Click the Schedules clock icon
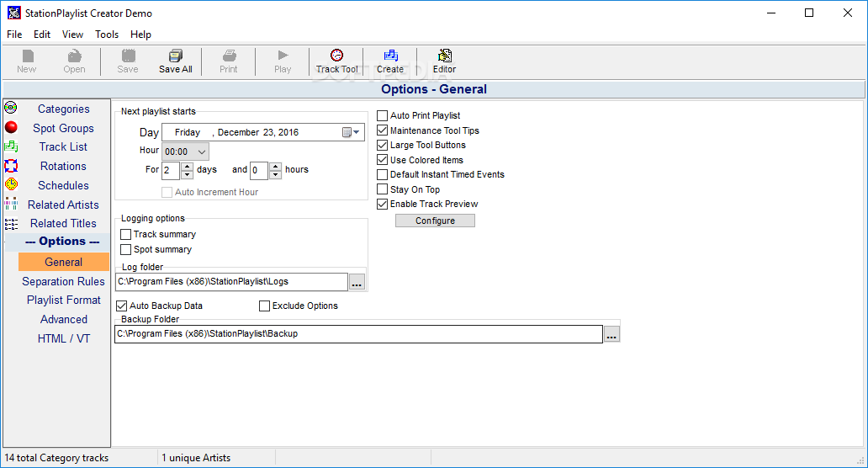 [11, 184]
